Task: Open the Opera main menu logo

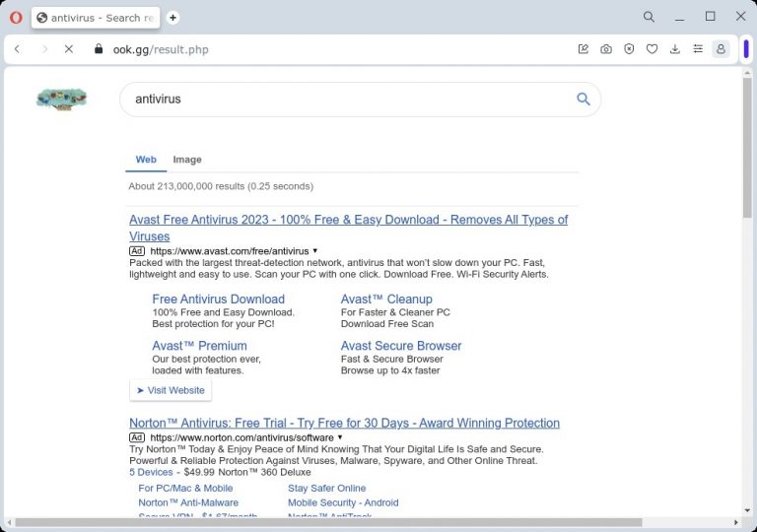Action: [16, 17]
